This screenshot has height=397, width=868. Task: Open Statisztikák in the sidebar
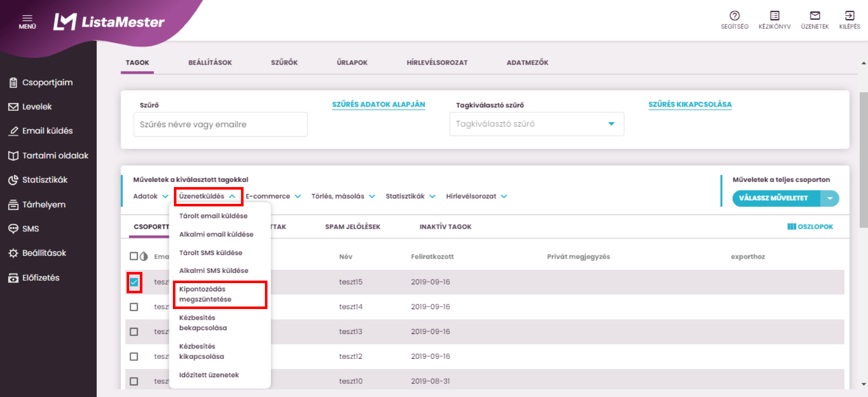38,180
